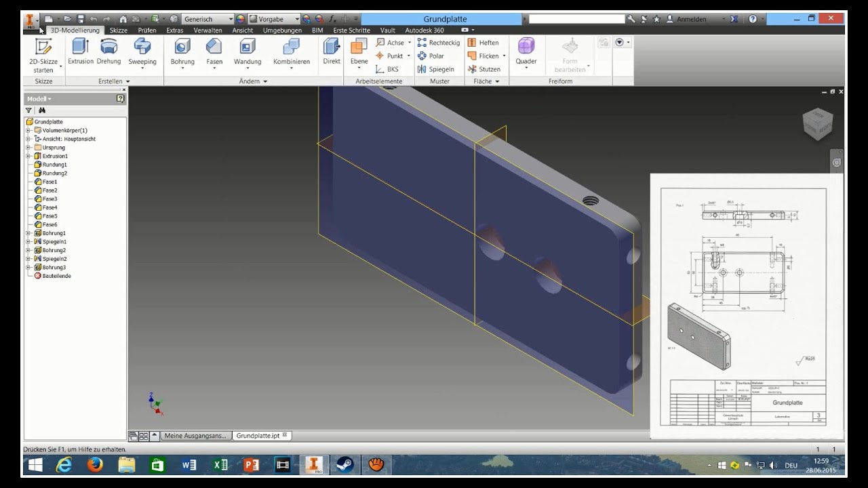
Task: Expand the Ursprung folder node
Action: click(x=28, y=148)
